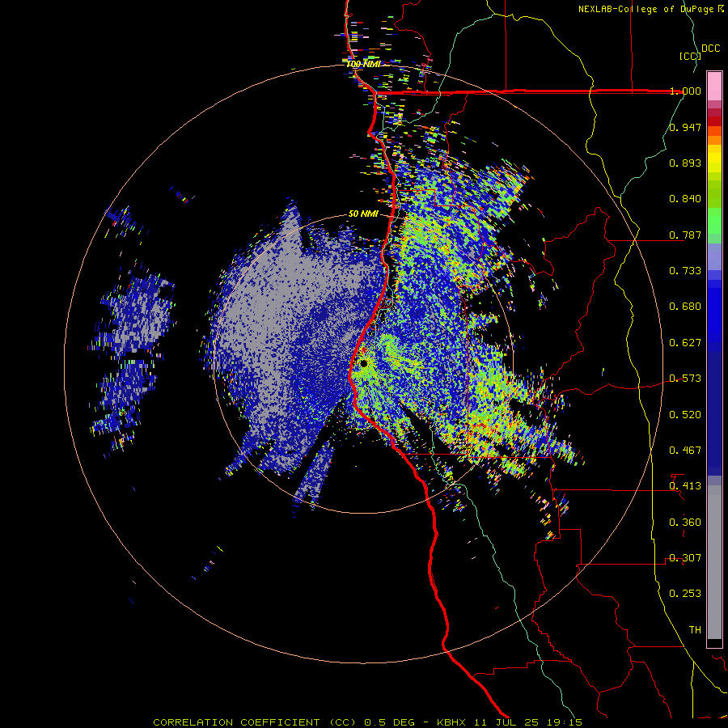This screenshot has width=728, height=728.
Task: Click the 0.733 legend value
Action: [x=685, y=271]
